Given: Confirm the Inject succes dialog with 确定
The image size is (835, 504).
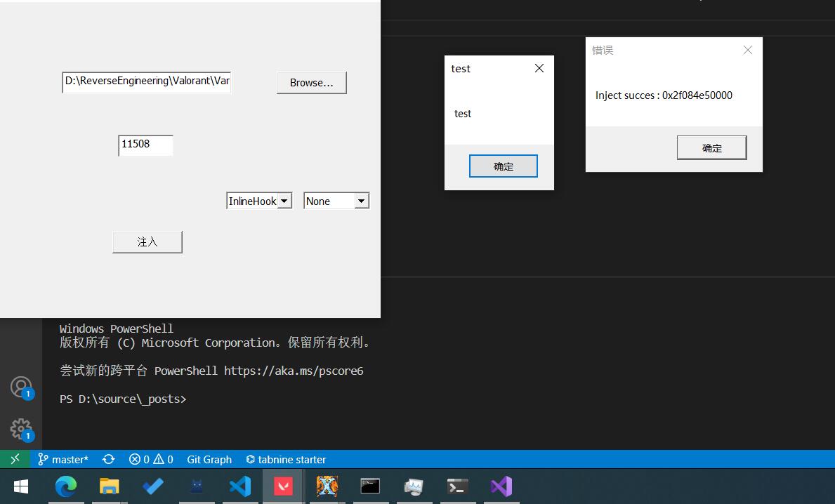Looking at the screenshot, I should tap(711, 148).
